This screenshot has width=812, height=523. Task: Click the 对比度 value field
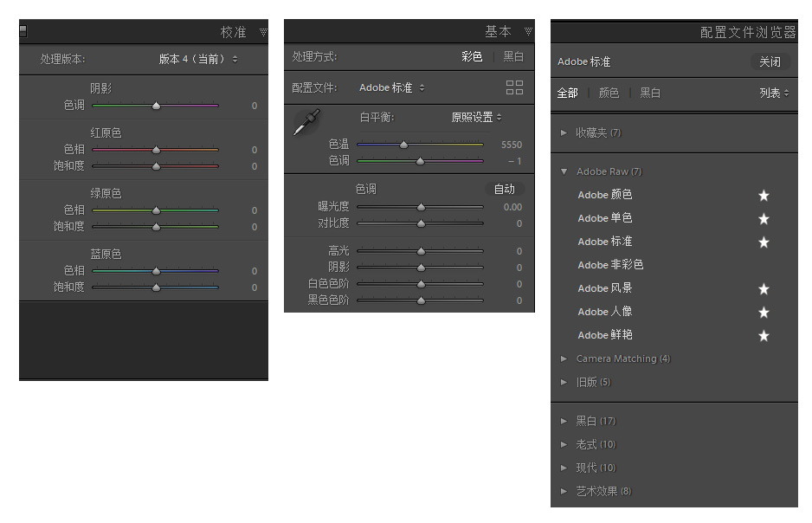519,223
